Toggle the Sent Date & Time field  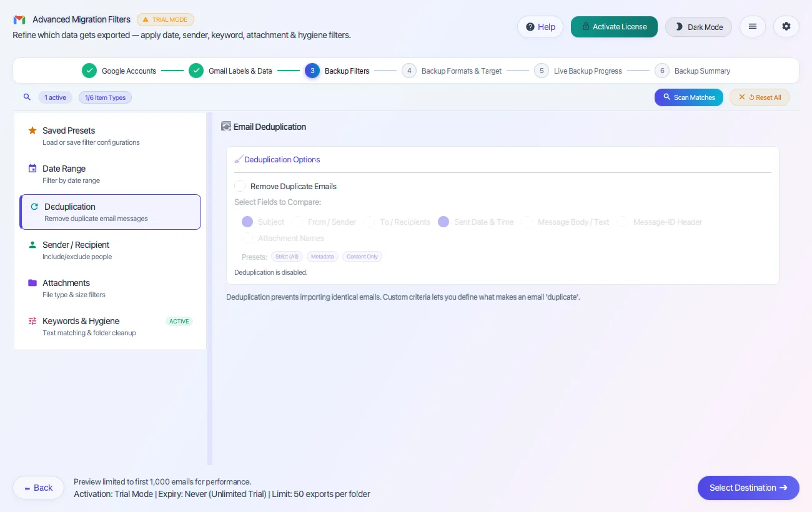[x=443, y=222]
